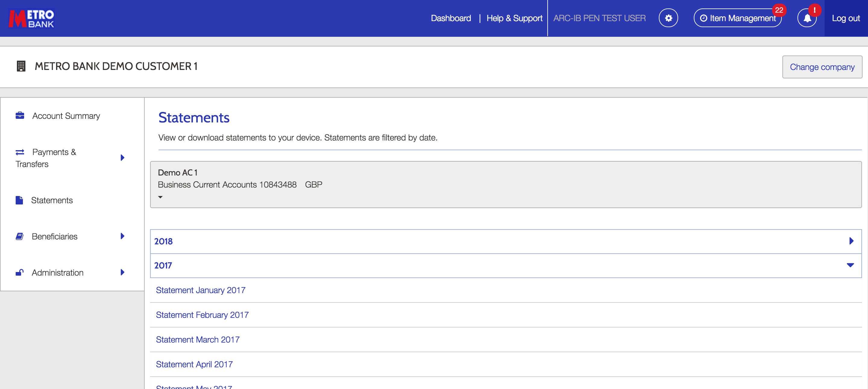The height and width of the screenshot is (389, 868).
Task: Click the red alert badge on bell
Action: [814, 10]
